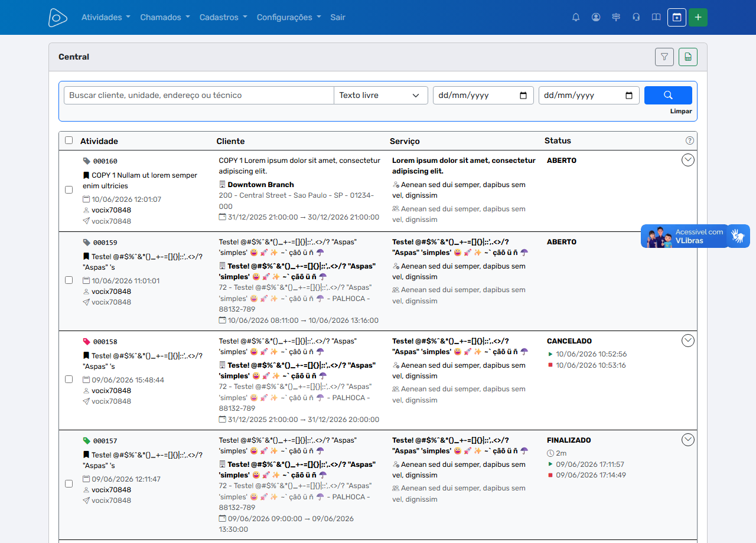Open the book documentation icon
The height and width of the screenshot is (543, 756).
(x=656, y=17)
